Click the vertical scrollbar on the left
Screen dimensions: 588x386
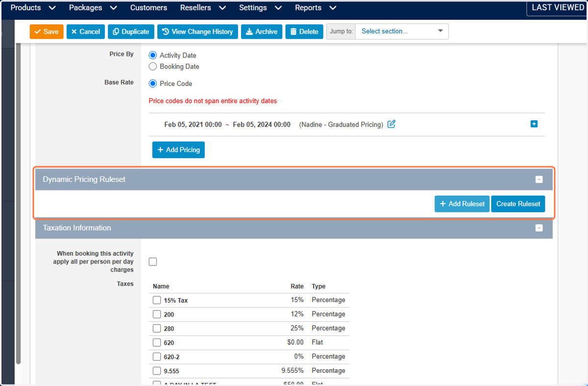tap(19, 204)
